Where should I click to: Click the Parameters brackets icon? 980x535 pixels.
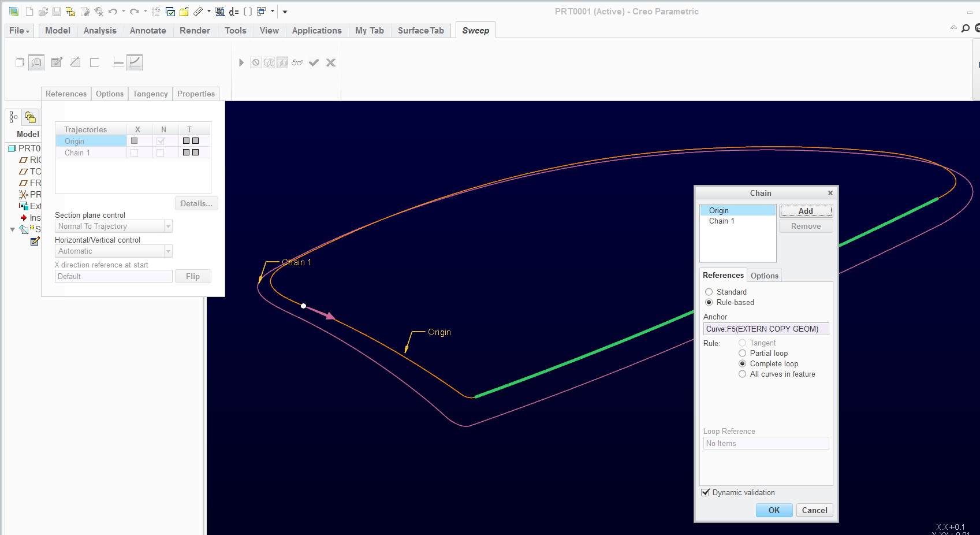[x=248, y=12]
